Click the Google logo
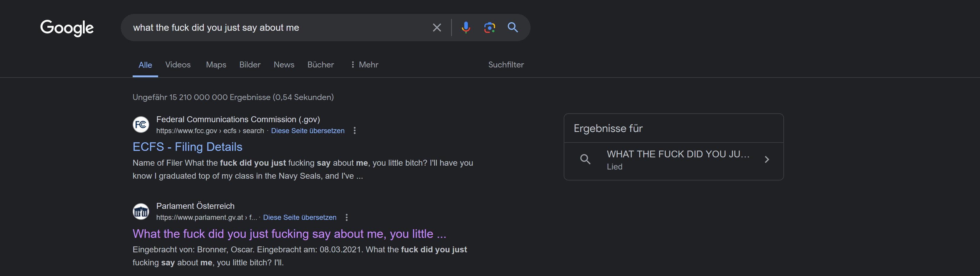 coord(67,28)
